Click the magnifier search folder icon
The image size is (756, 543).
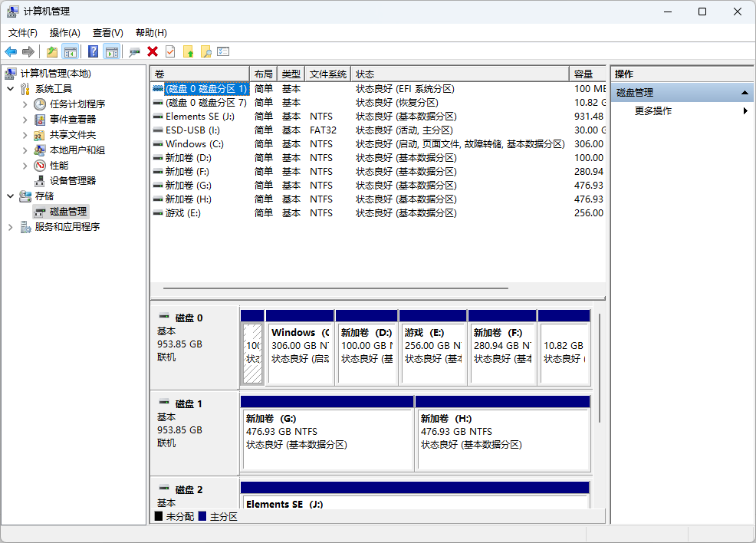click(205, 51)
